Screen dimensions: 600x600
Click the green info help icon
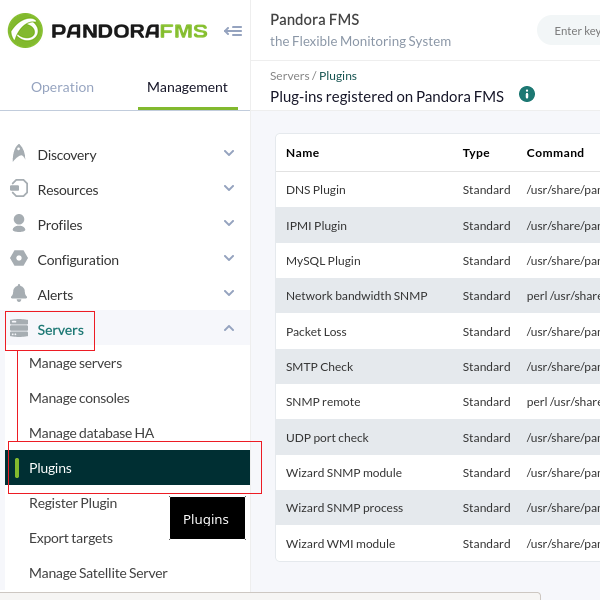point(527,94)
